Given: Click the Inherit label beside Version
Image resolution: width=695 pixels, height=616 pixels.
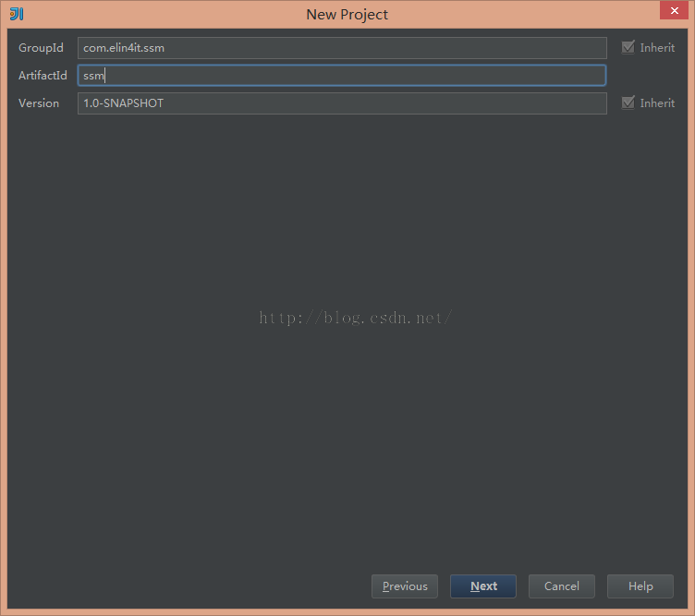Looking at the screenshot, I should [657, 103].
